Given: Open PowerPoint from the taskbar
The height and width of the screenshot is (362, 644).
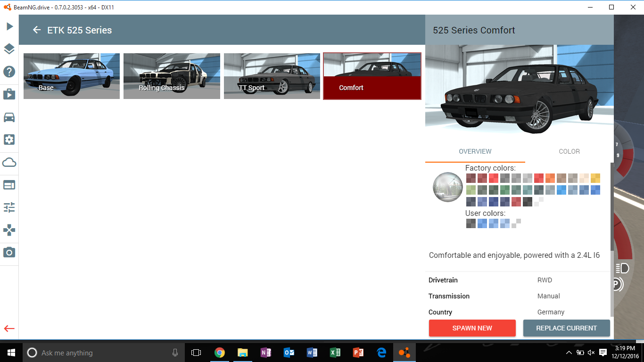Looking at the screenshot, I should point(358,353).
